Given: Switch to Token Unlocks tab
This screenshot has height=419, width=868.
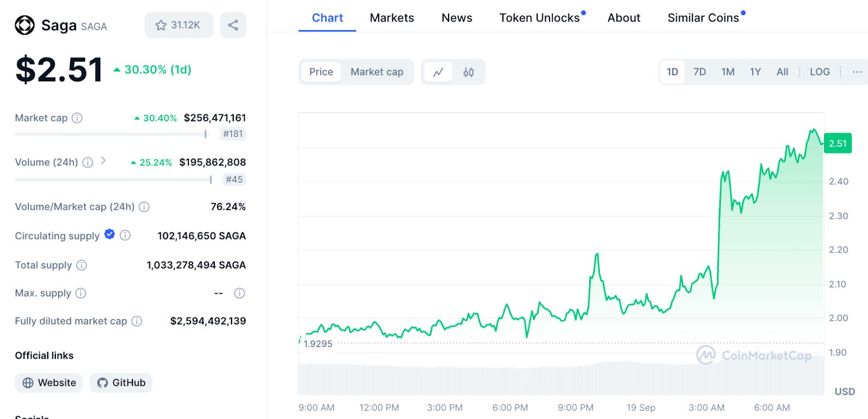Looking at the screenshot, I should pos(539,18).
